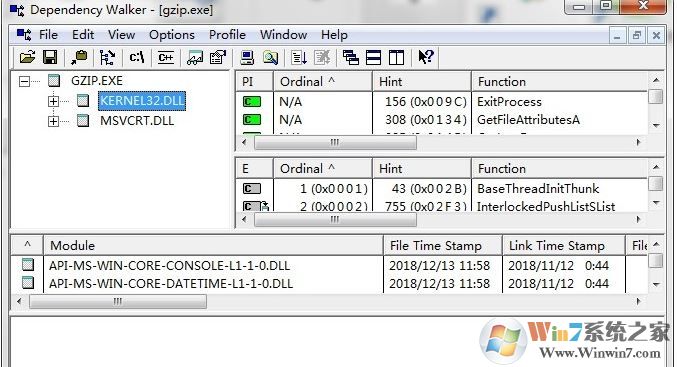This screenshot has width=677, height=367.
Task: Click the grey C icon beside BaseThreadInitThunk
Action: point(252,189)
